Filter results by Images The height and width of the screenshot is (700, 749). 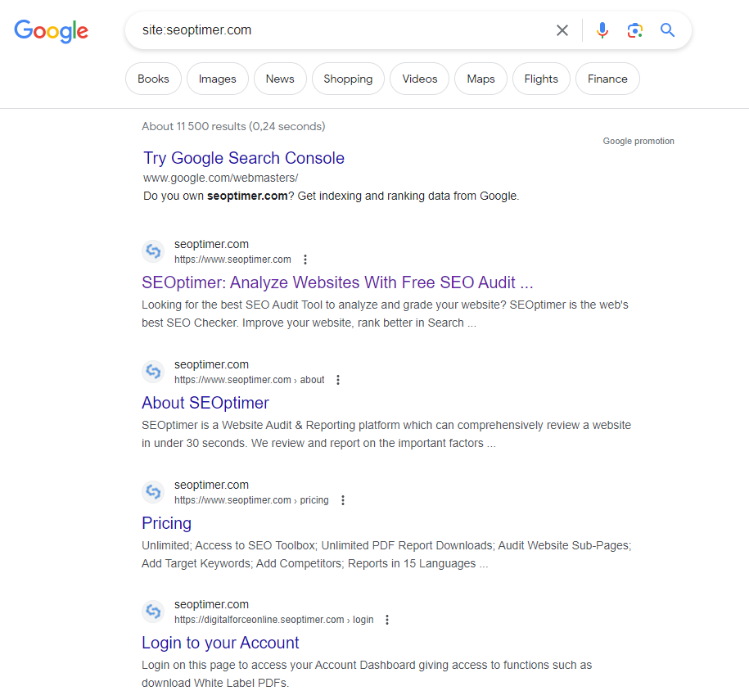(x=218, y=79)
